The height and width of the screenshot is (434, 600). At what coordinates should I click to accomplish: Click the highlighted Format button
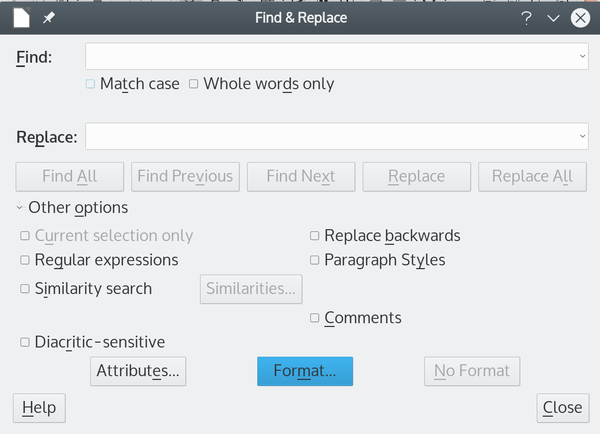pos(305,371)
